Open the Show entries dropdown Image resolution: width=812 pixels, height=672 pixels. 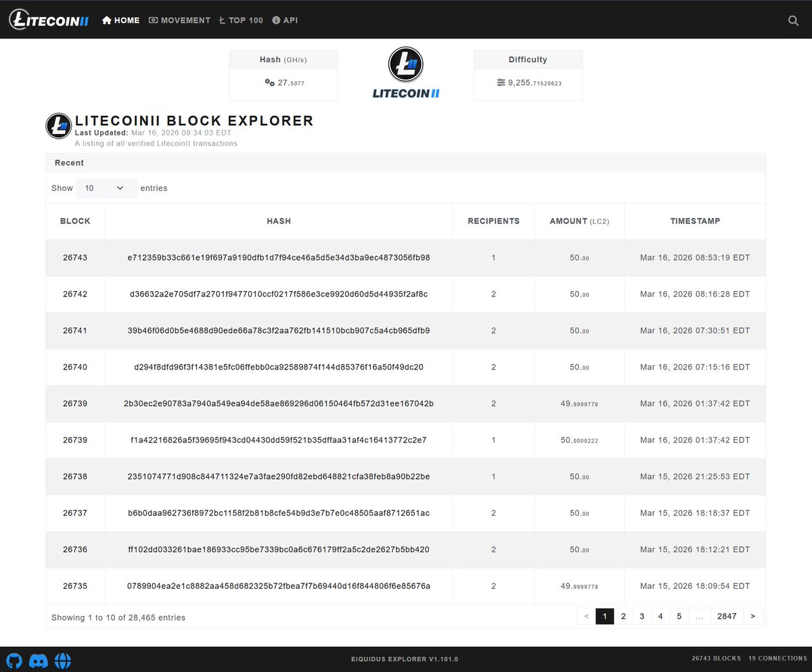[x=106, y=188]
